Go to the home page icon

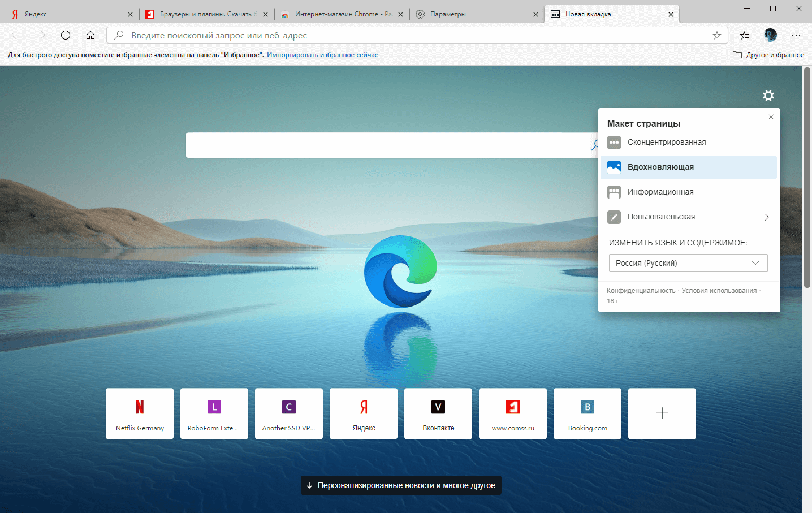pyautogui.click(x=90, y=35)
